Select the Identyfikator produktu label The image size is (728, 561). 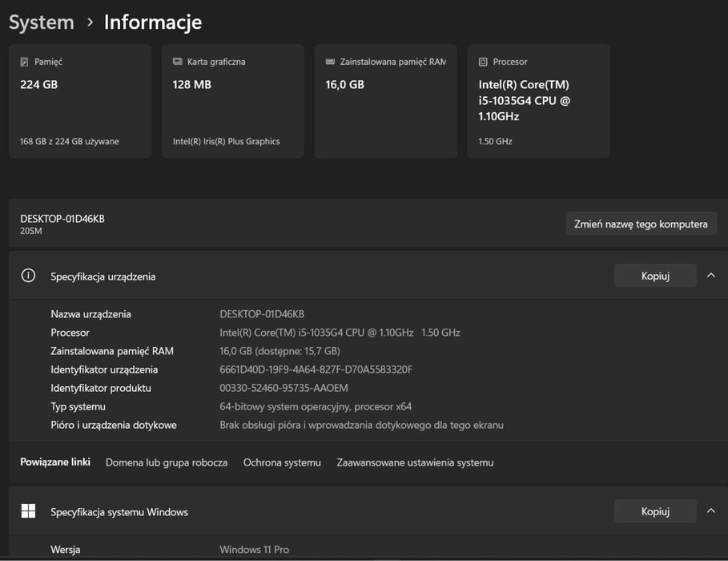(x=101, y=388)
